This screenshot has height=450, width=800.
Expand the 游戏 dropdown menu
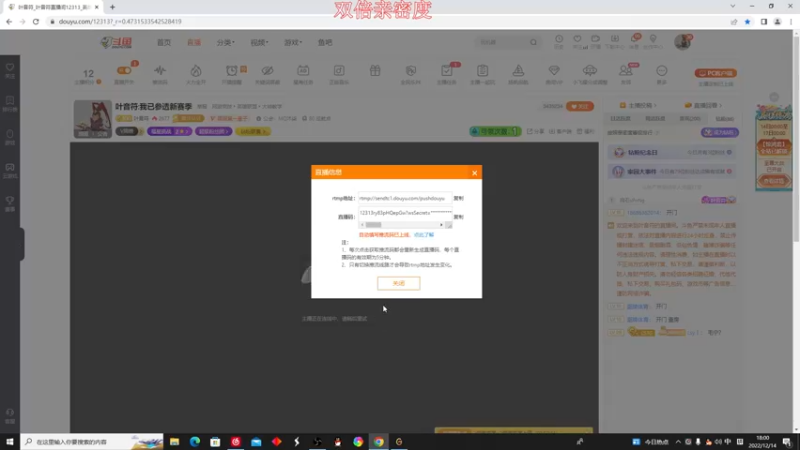[x=293, y=42]
